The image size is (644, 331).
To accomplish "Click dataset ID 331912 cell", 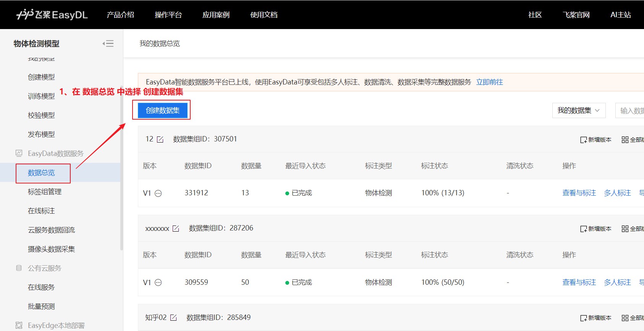I will coord(196,193).
